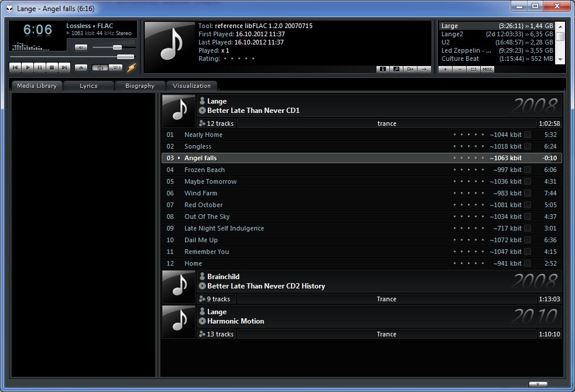Select the Led Zeppelin playlist
The image size is (575, 392).
(x=497, y=50)
